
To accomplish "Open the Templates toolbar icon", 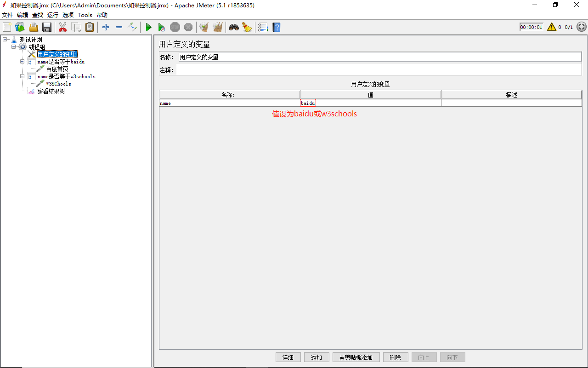I will tap(20, 27).
